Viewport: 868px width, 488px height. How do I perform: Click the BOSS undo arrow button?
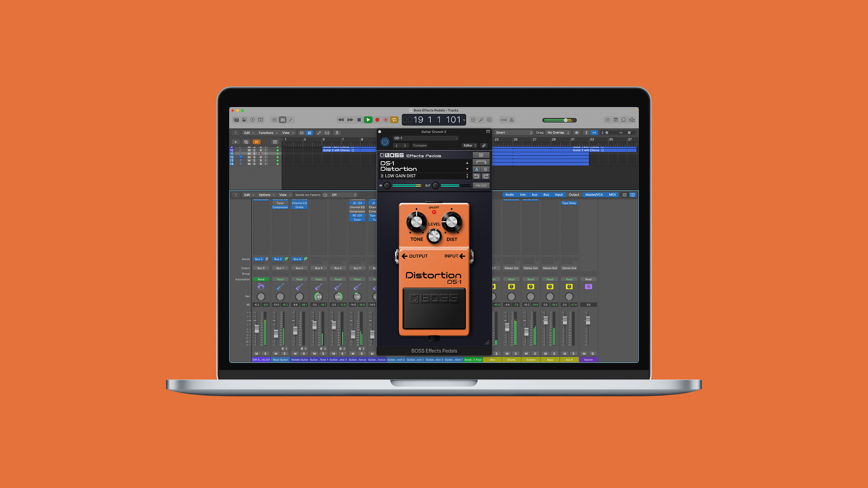point(477,176)
